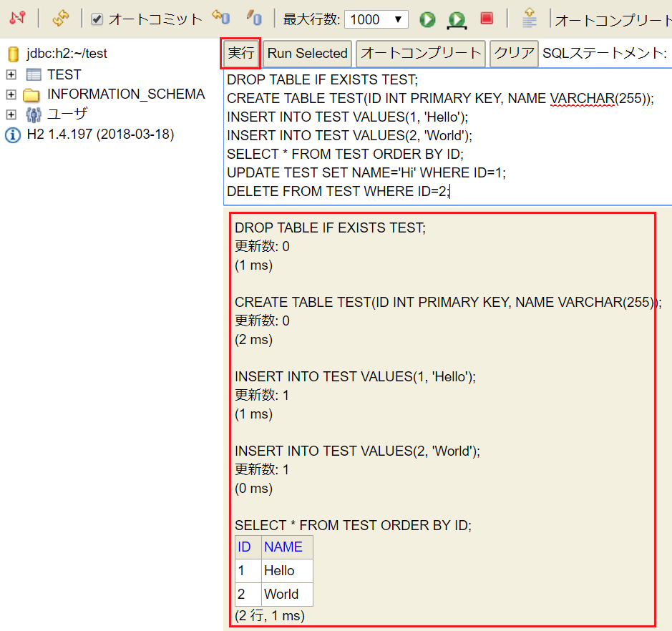This screenshot has height=631, width=672.
Task: Click the Commit icon
Action: [254, 19]
